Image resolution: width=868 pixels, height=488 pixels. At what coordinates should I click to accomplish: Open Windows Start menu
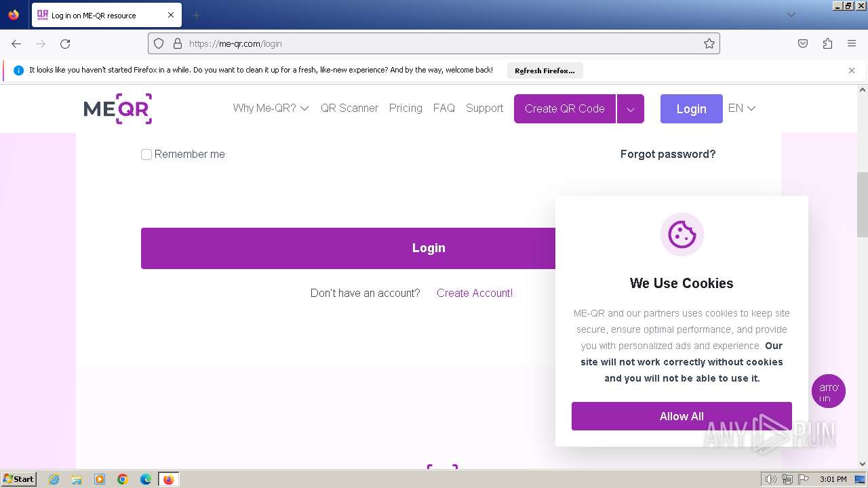[18, 479]
